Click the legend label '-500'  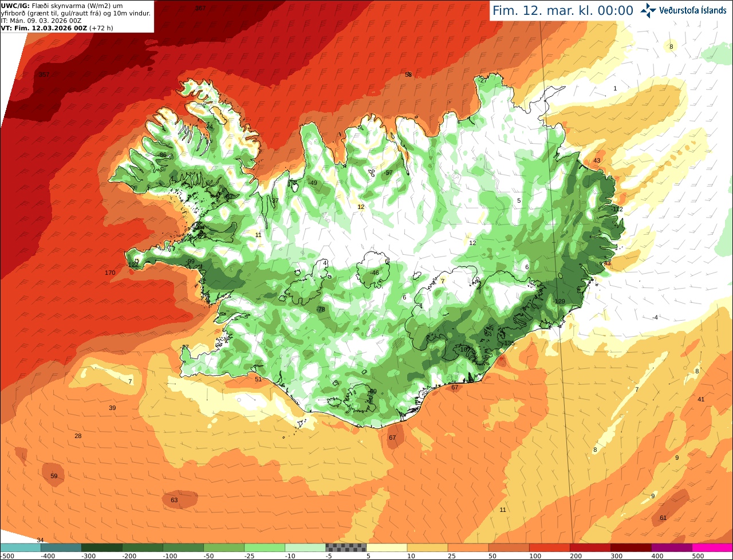[x=7, y=556]
